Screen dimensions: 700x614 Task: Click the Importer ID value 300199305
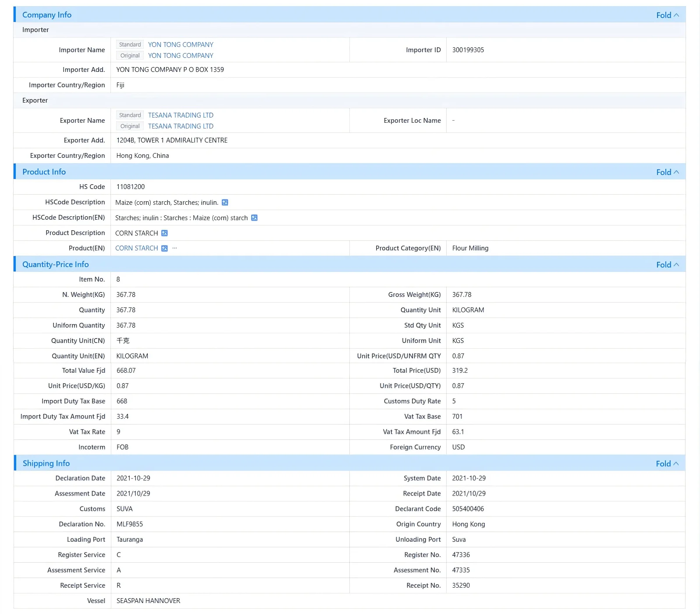click(468, 50)
